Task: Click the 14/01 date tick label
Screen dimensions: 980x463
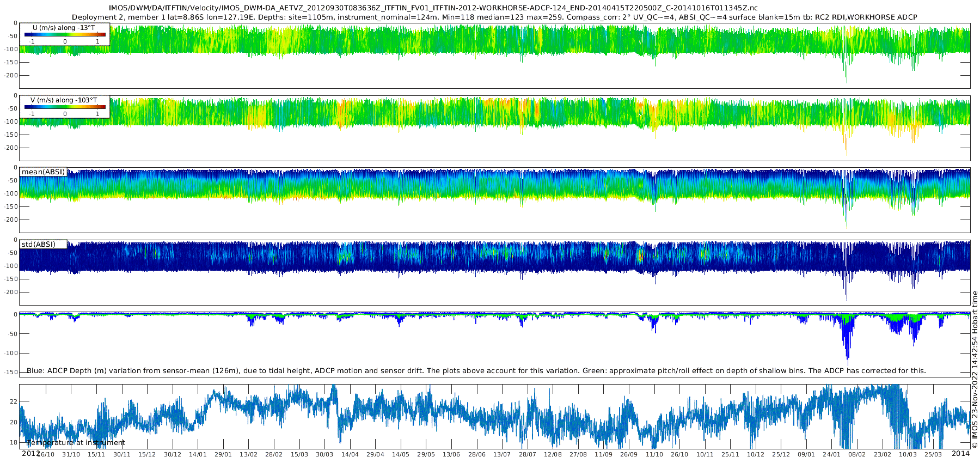Action: pos(198,455)
